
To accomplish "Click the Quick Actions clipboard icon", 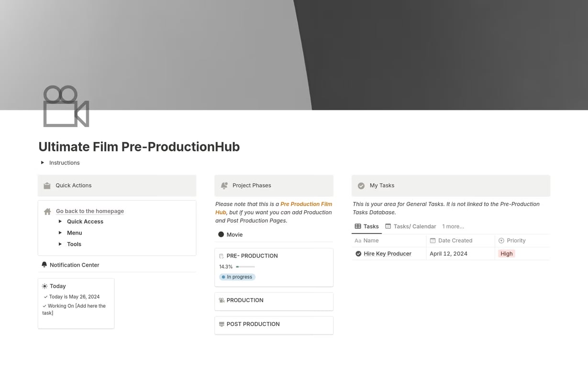I will click(47, 185).
